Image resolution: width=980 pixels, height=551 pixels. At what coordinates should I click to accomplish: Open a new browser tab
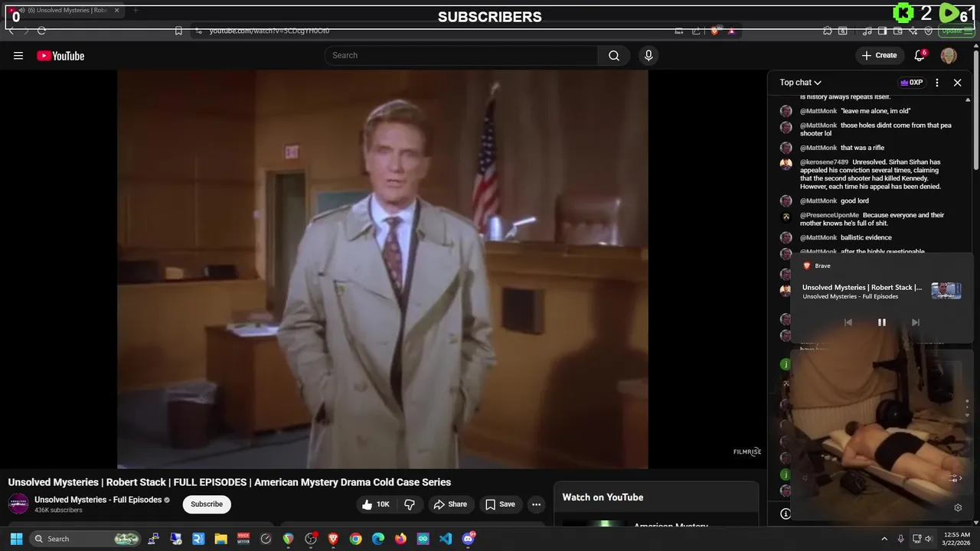click(x=136, y=11)
